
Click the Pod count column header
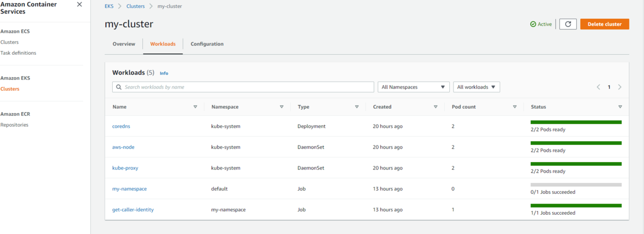point(464,107)
